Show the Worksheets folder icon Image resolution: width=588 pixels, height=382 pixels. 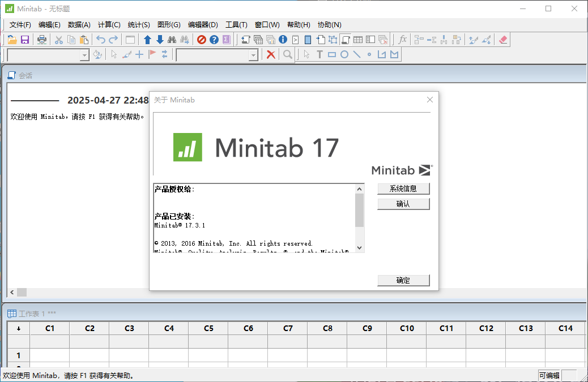258,40
